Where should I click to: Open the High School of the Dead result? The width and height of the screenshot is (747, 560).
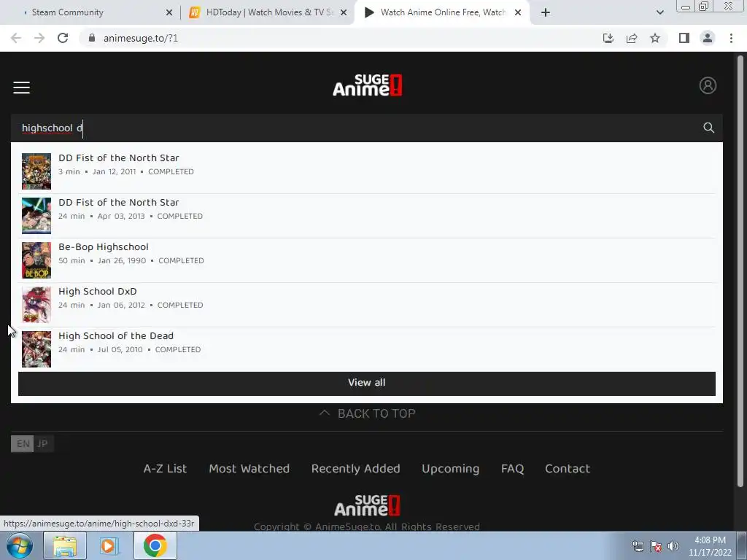367,349
